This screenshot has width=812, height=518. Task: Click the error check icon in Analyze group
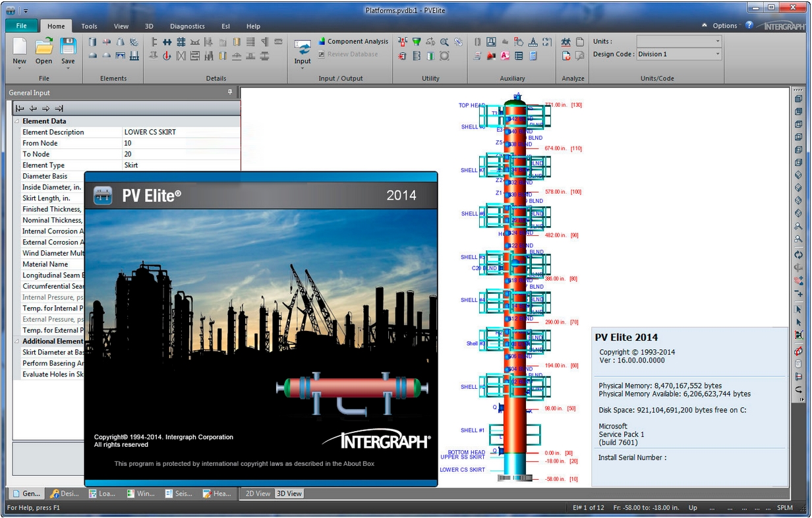click(566, 56)
